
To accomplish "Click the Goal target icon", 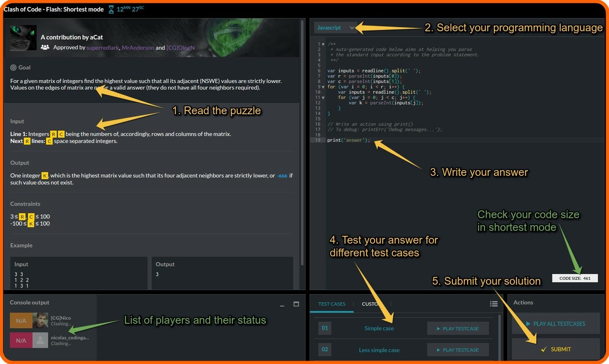I will [x=13, y=67].
